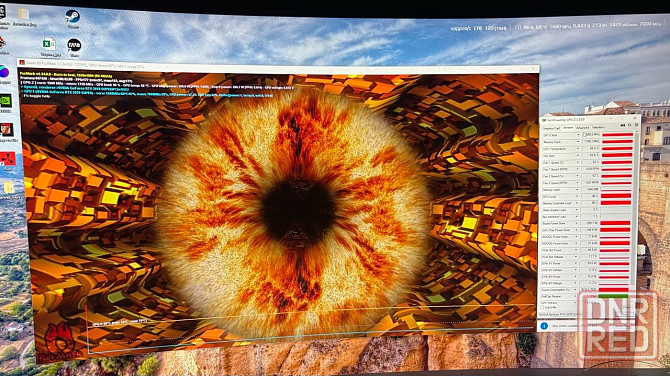This screenshot has width=670, height=376.
Task: Expand the GPU Temperature sensor dropdown
Action: pos(578,149)
